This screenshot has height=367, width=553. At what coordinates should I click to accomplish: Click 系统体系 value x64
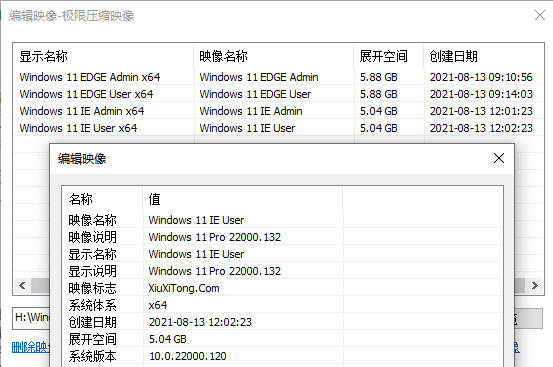[x=158, y=305]
